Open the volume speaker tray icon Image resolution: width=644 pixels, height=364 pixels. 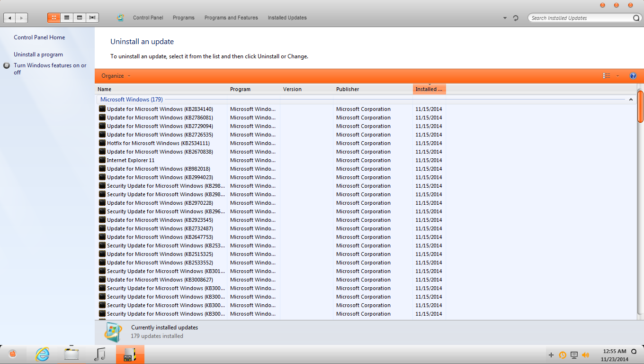585,355
